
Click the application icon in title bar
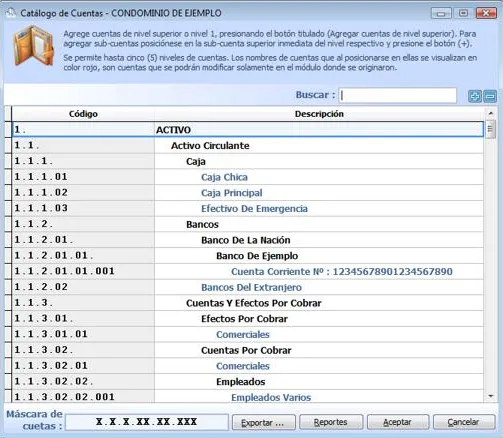click(11, 13)
